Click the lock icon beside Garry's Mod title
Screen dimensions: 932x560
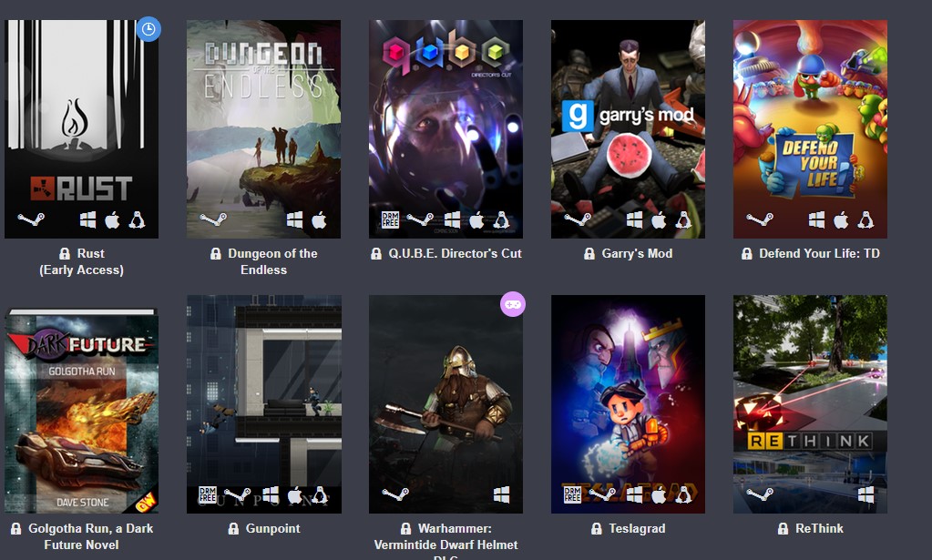tap(589, 253)
